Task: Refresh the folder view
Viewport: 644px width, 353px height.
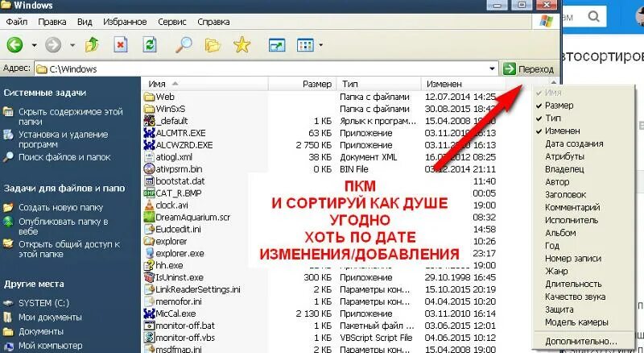Action: [x=150, y=44]
